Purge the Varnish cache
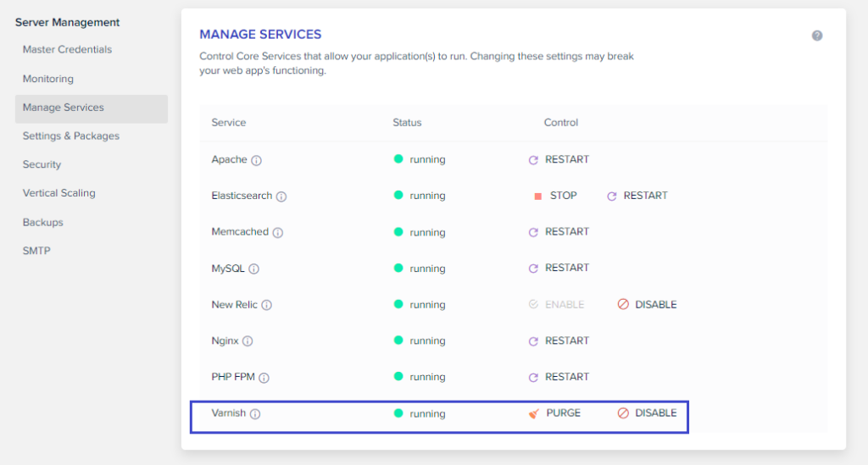 coord(554,413)
